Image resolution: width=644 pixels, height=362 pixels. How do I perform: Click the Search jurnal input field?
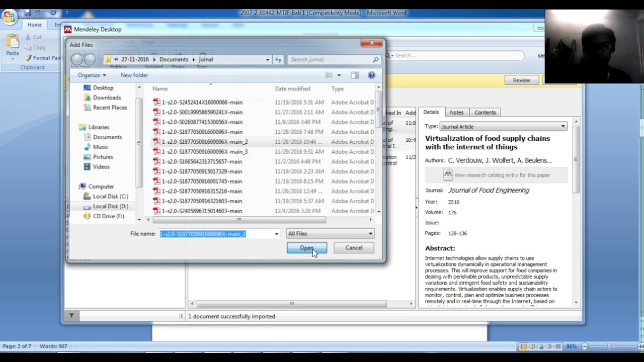(x=330, y=59)
